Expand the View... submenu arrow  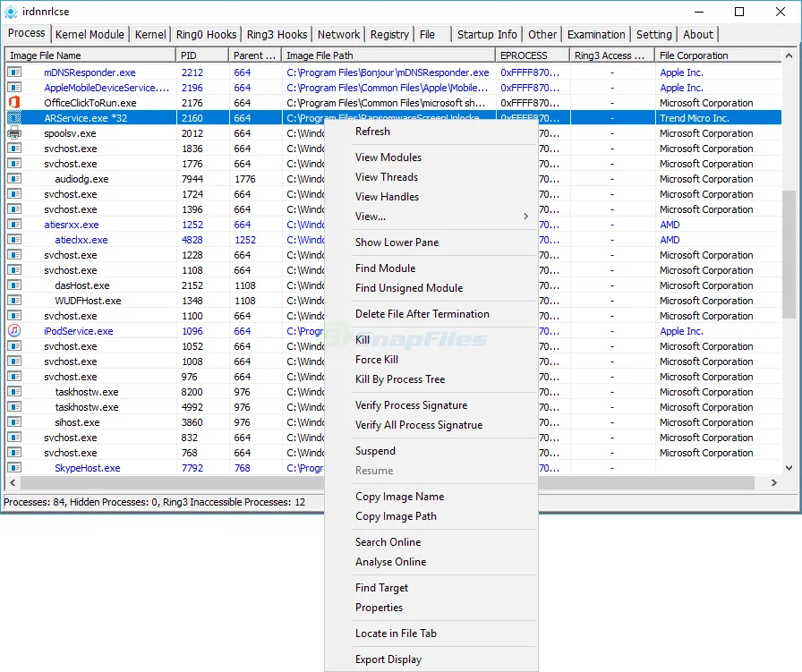[x=525, y=217]
